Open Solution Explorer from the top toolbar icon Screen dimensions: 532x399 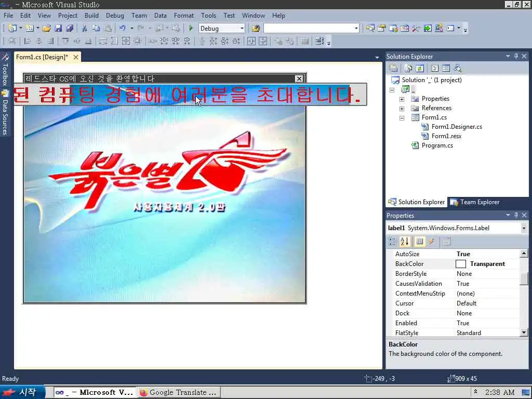coord(370,29)
